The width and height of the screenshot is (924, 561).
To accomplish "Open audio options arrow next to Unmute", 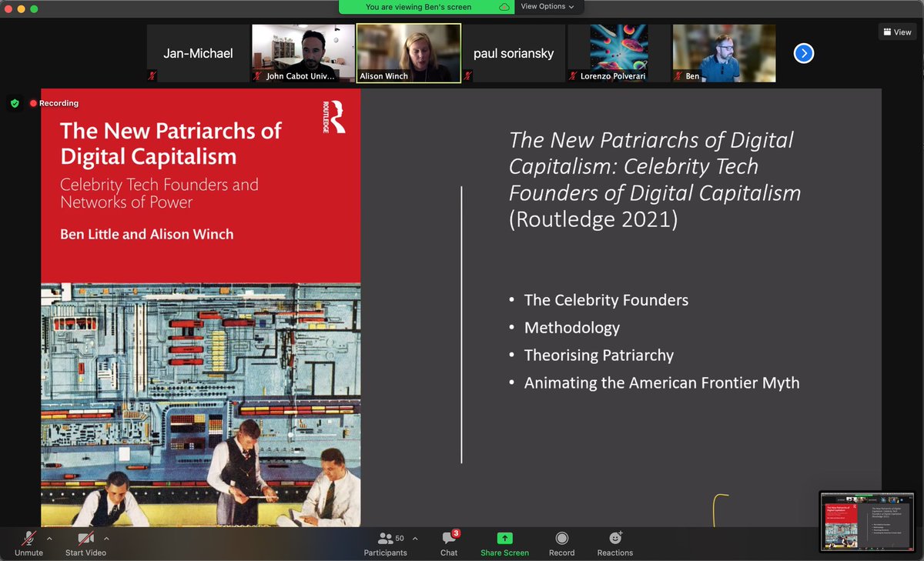I will (x=50, y=538).
